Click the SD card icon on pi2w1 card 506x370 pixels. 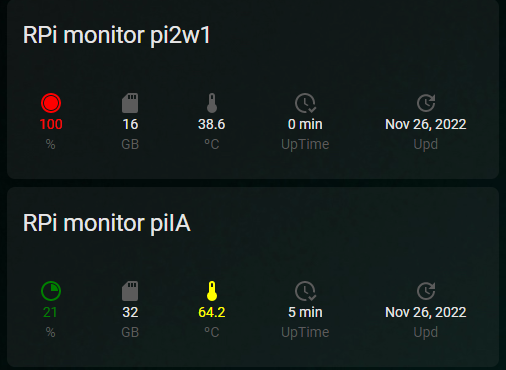(130, 103)
